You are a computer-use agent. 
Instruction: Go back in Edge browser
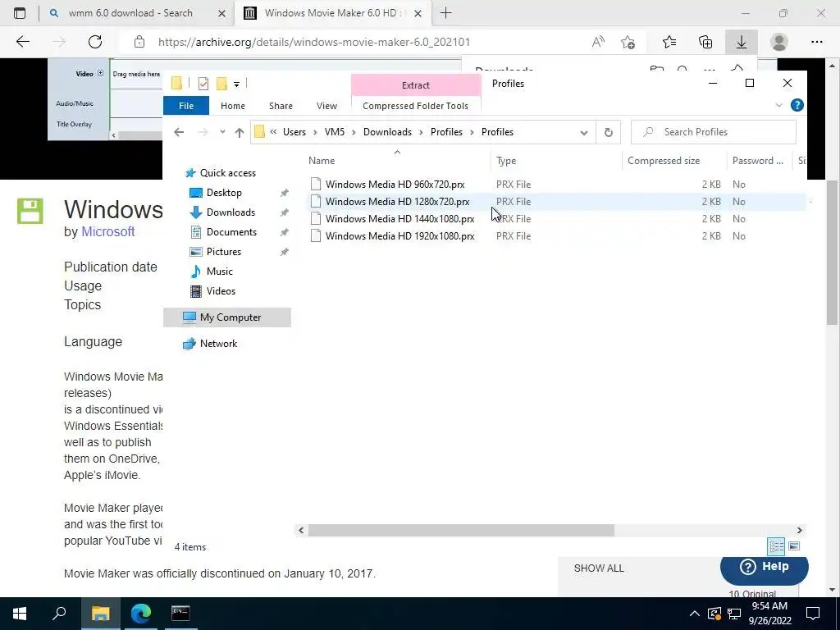22,42
